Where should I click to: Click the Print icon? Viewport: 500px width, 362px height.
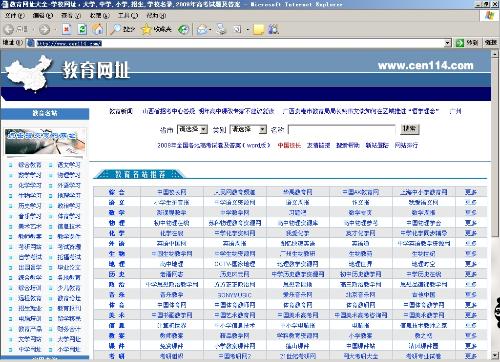tap(221, 29)
